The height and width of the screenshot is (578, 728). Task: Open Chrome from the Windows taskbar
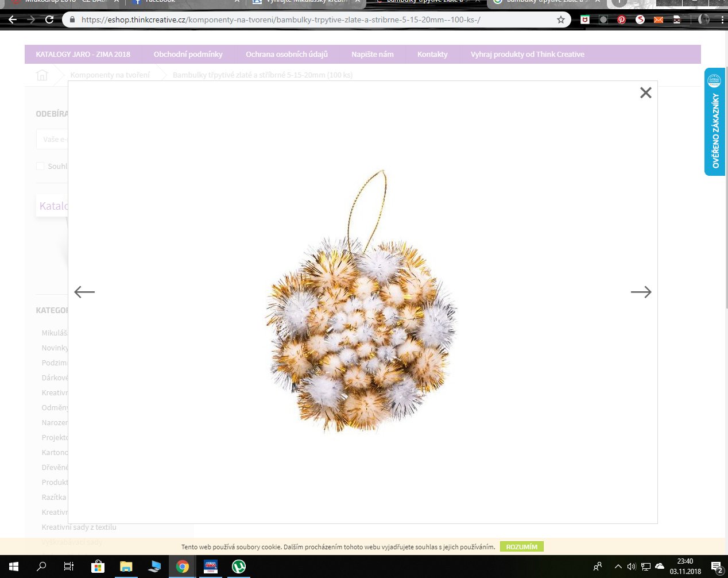pyautogui.click(x=183, y=567)
